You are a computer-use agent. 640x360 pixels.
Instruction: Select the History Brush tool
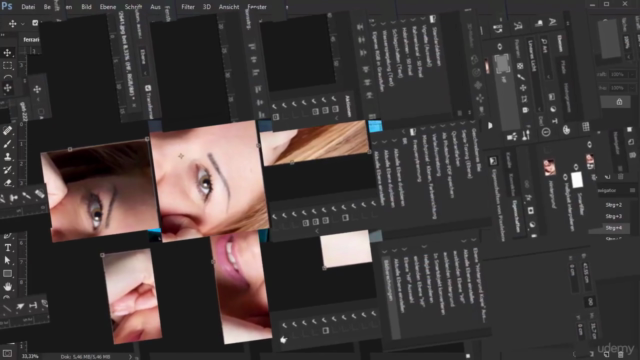[x=7, y=169]
